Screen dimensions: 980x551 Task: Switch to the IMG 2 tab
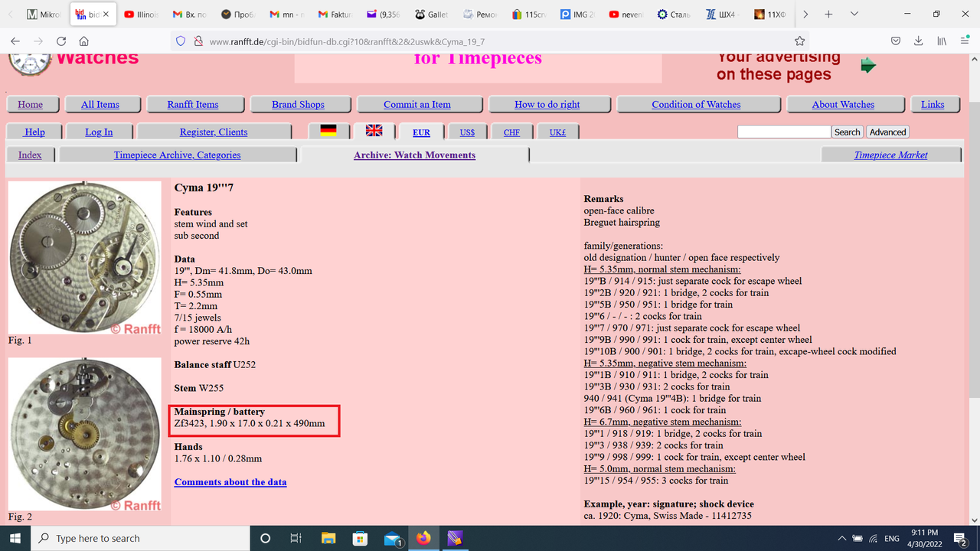577,15
